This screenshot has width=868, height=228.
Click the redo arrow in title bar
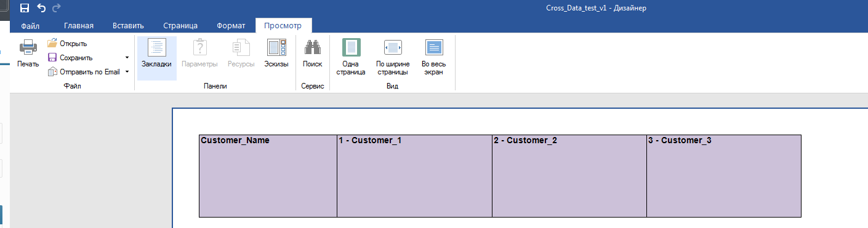(x=57, y=8)
